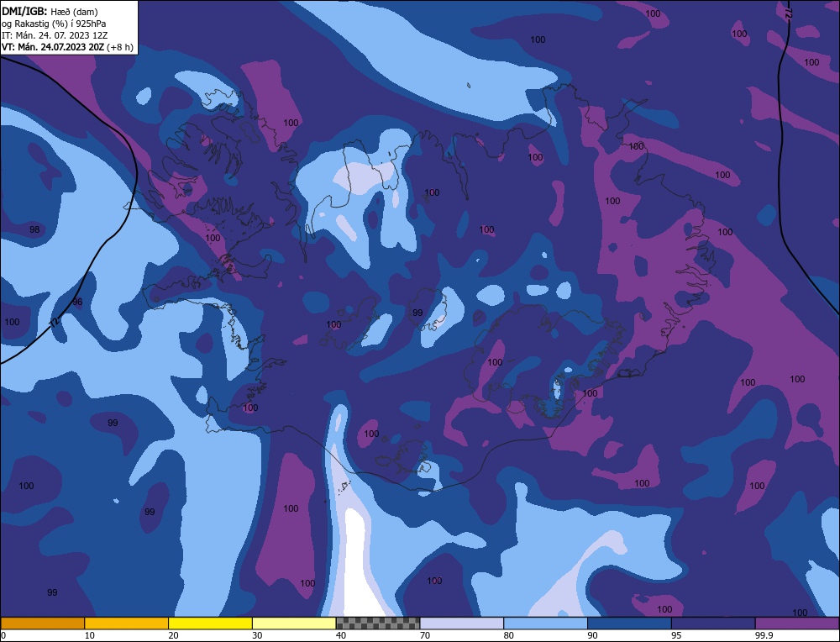Click the orange 10–20 legend swatch
The image size is (840, 642).
[x=127, y=623]
